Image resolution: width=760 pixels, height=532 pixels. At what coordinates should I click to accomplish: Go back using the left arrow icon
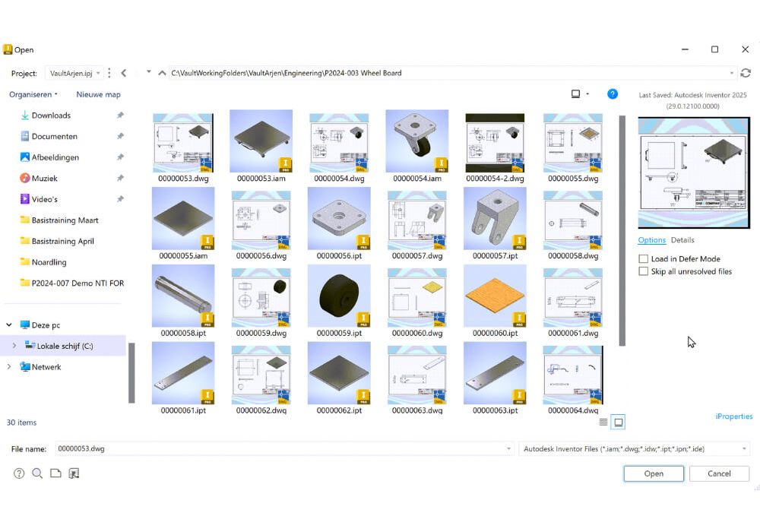[x=124, y=73]
